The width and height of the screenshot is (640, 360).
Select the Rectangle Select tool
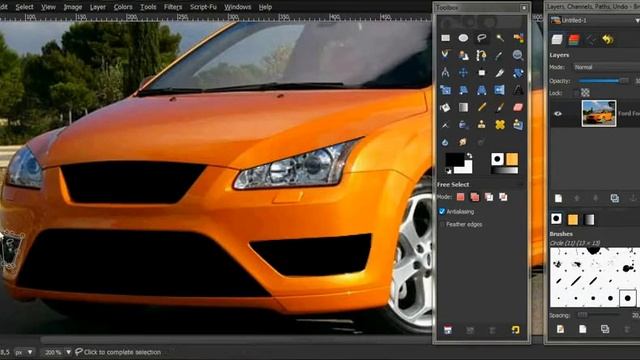click(x=445, y=38)
